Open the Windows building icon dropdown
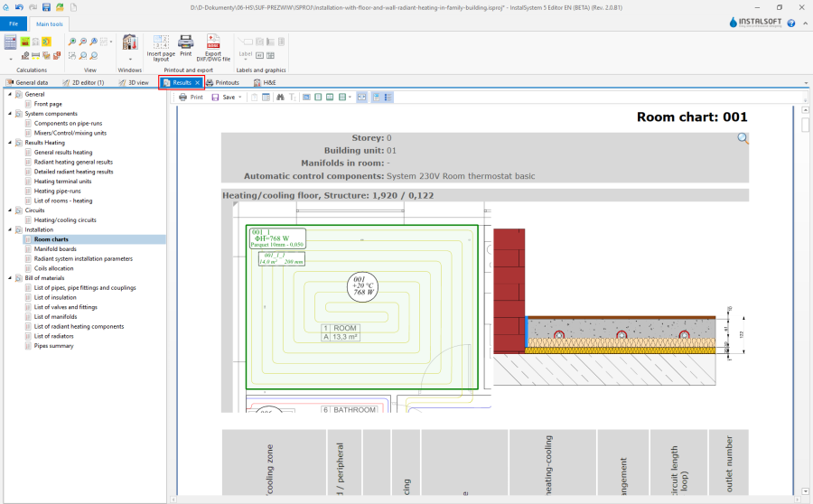This screenshot has height=504, width=813. click(129, 58)
